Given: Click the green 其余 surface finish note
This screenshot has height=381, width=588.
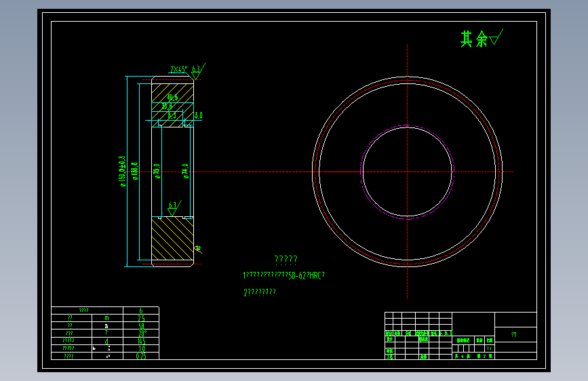Looking at the screenshot, I should (x=482, y=38).
